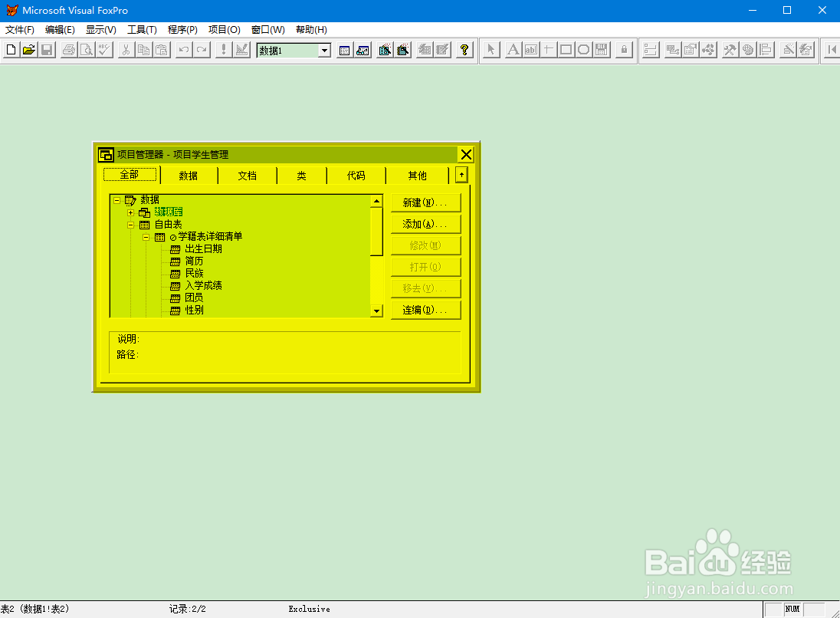
Task: Open the 帮助(H) menu
Action: (311, 30)
